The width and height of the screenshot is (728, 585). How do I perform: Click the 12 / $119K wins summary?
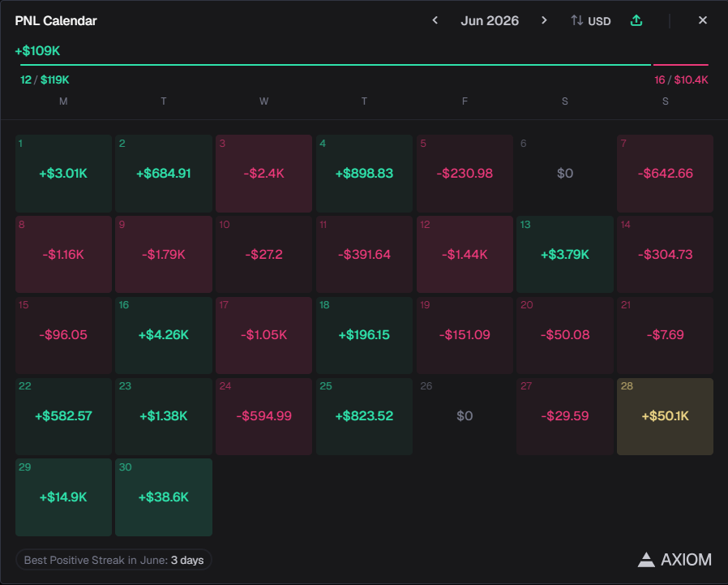(45, 80)
